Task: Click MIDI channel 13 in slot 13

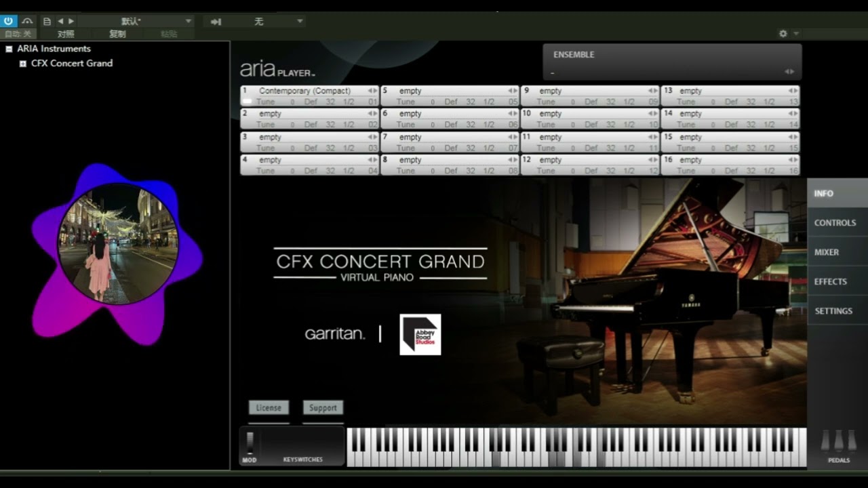Action: coord(793,102)
